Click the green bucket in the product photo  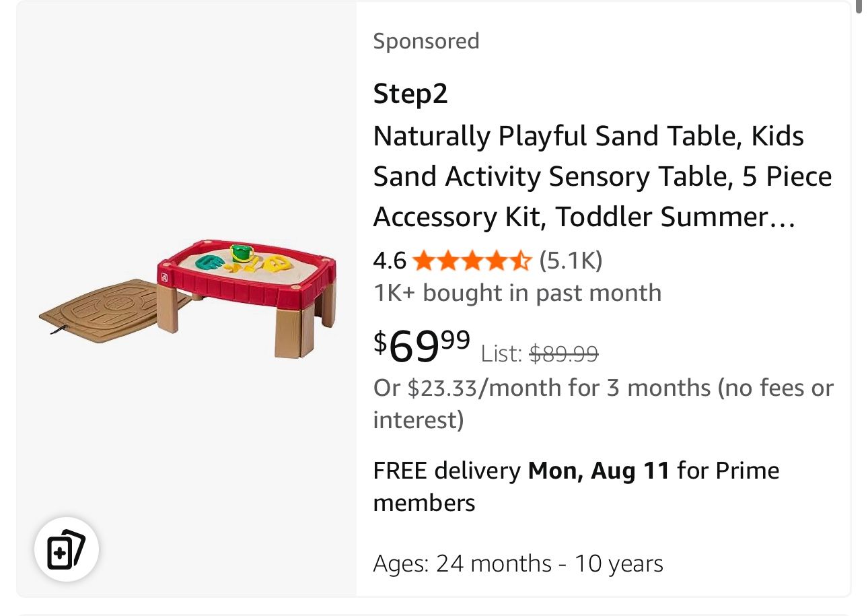(241, 254)
